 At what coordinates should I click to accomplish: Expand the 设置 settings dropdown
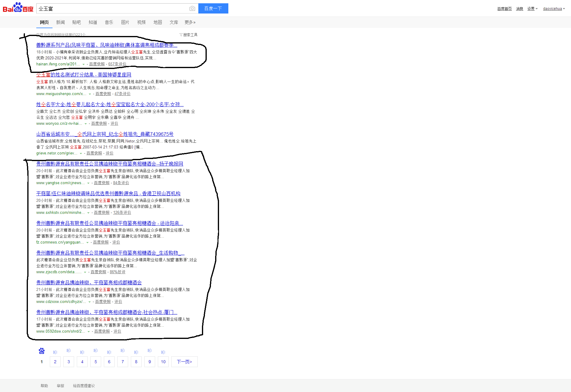[x=532, y=9]
